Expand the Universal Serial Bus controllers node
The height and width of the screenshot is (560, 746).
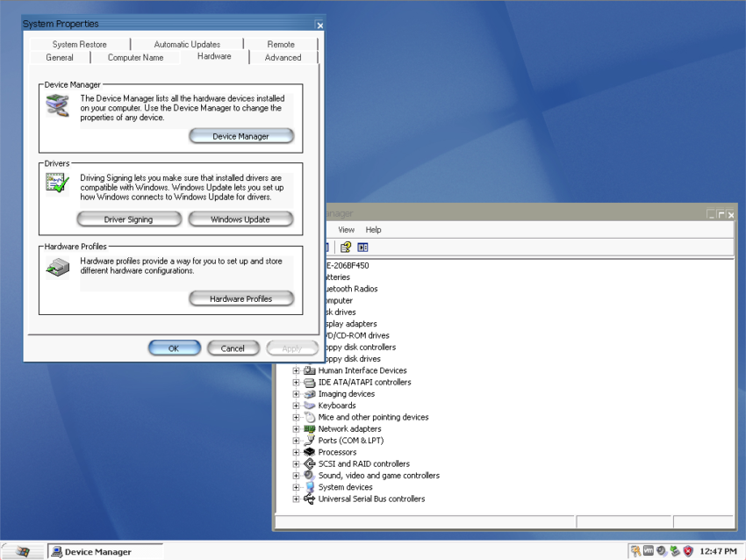296,499
